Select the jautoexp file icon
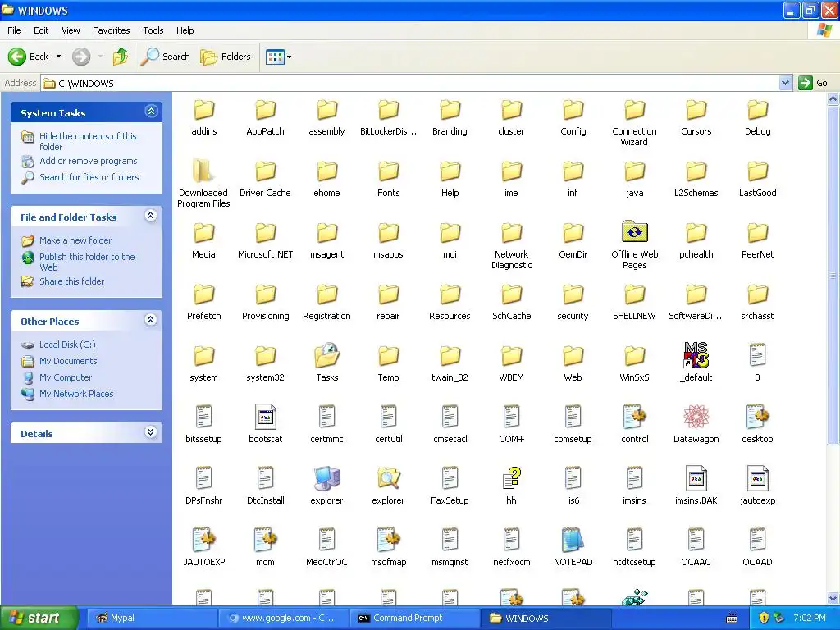 click(757, 478)
